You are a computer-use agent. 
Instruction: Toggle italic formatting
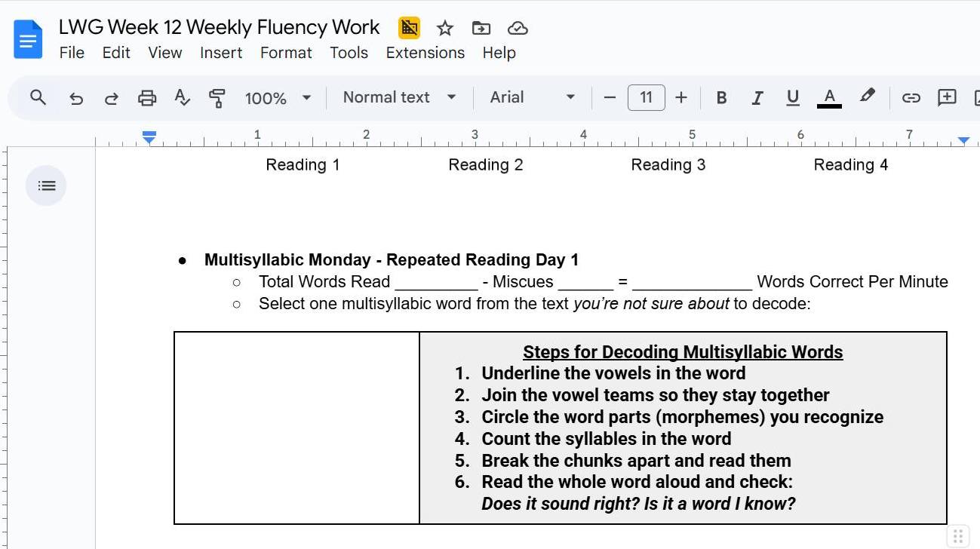[757, 97]
